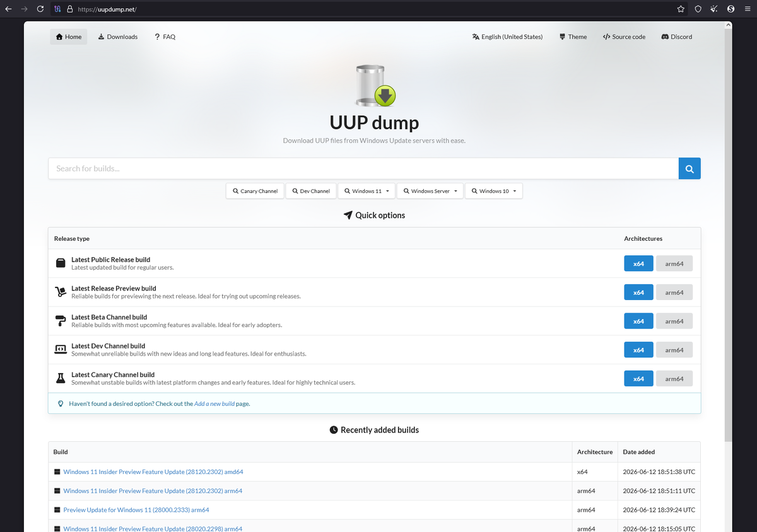
Task: Click the Release Preview dolly icon
Action: tap(61, 292)
